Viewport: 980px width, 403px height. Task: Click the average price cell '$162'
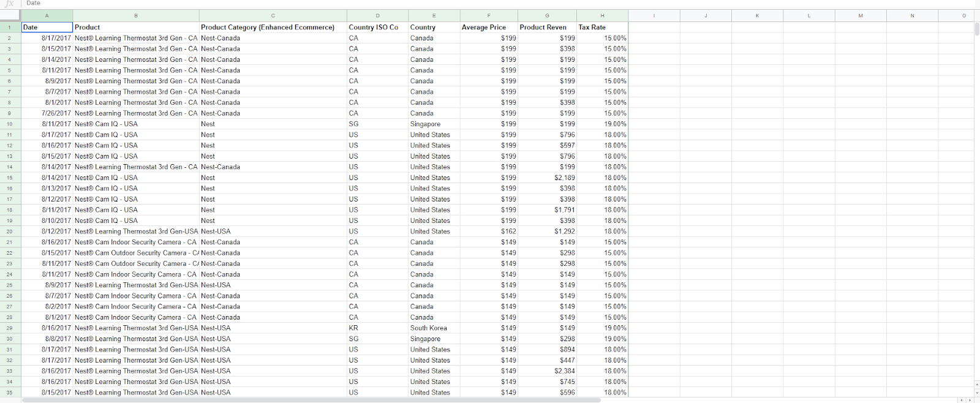(x=489, y=232)
